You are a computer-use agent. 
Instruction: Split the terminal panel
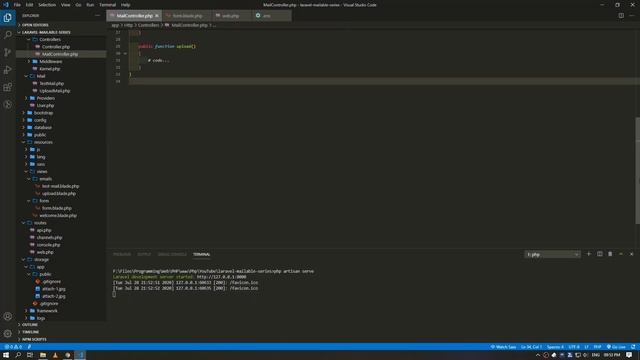[x=600, y=254]
